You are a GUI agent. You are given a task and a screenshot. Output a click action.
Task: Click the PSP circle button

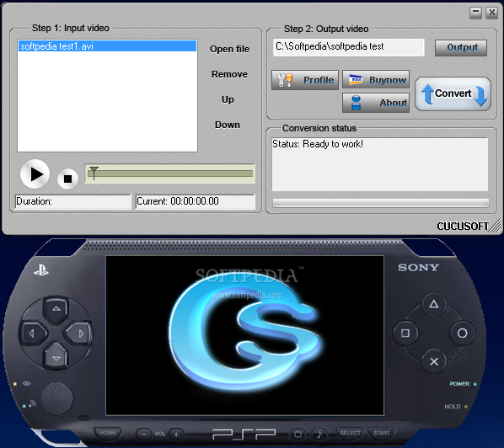click(462, 333)
